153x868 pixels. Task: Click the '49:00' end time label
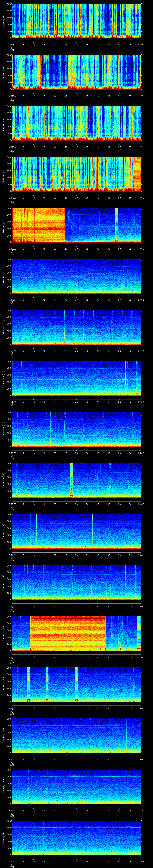tap(141, 249)
